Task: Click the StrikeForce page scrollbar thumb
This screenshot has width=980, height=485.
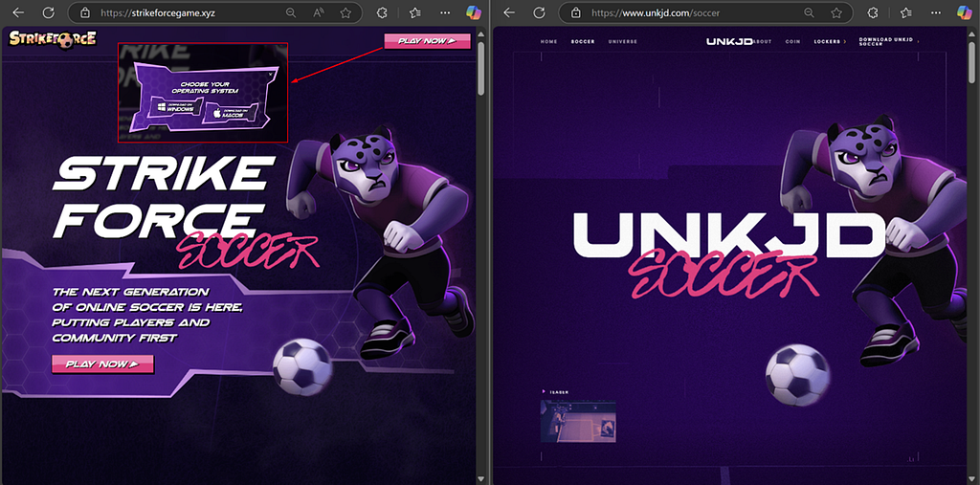Action: (x=481, y=69)
